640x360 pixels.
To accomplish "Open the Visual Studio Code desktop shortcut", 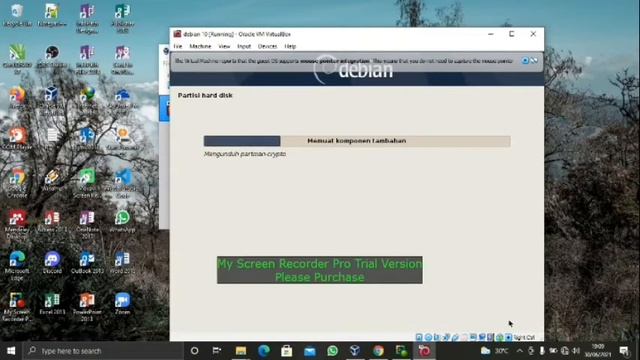I will pyautogui.click(x=122, y=184).
